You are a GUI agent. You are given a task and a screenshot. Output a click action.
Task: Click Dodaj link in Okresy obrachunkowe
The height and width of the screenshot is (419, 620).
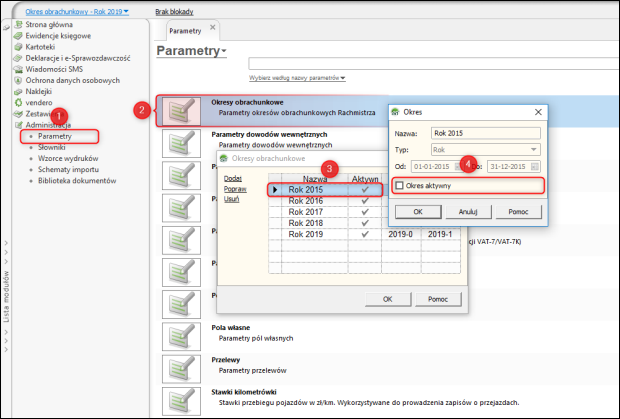point(233,179)
